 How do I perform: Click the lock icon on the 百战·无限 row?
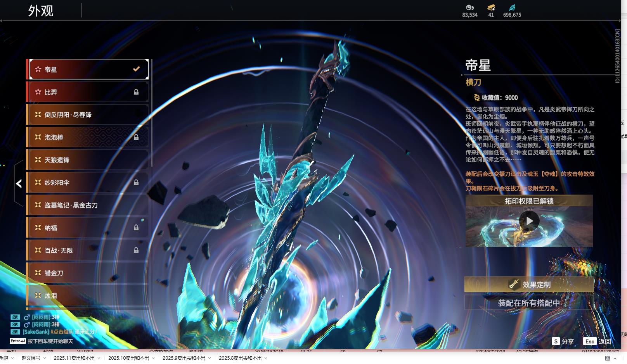click(136, 250)
